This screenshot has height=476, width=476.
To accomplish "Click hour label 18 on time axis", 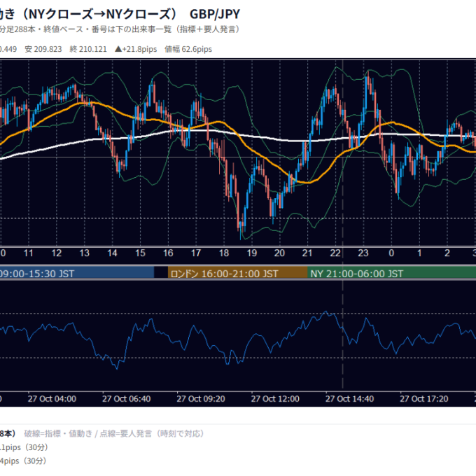I will 224,253.
